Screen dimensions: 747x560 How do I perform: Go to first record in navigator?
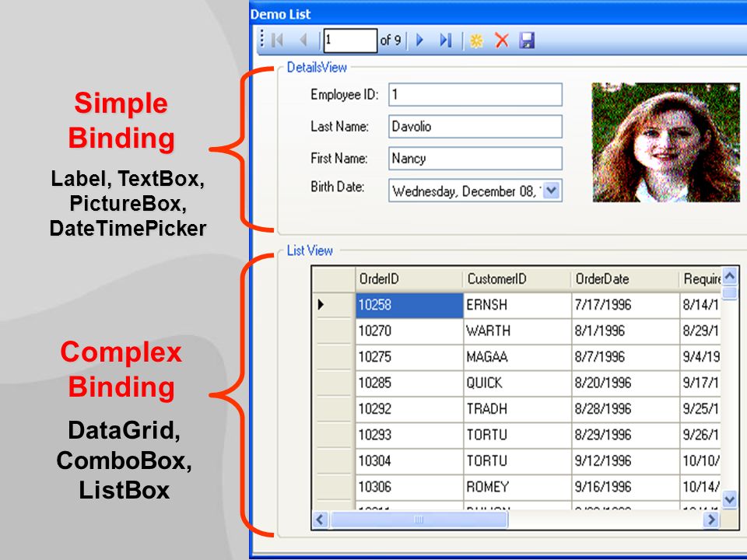pos(277,40)
